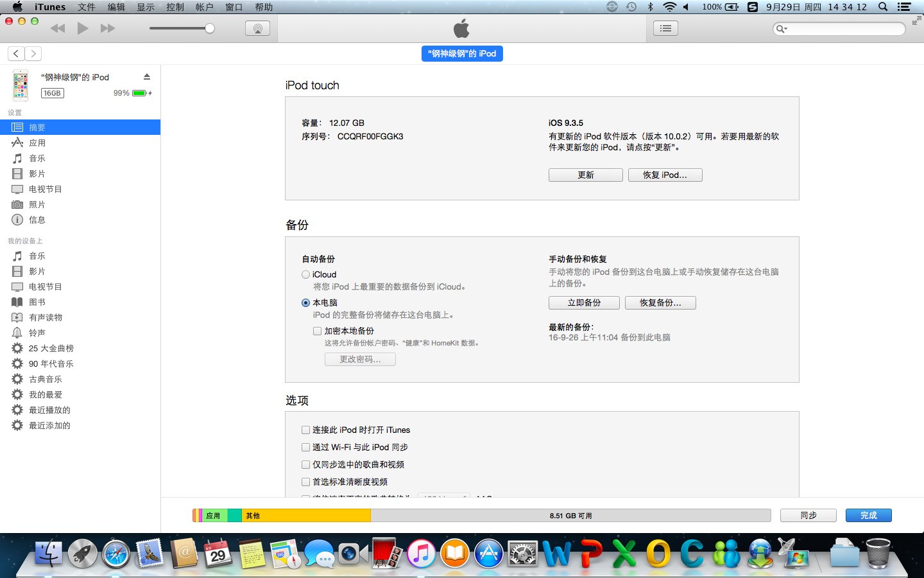Open 应用 in the settings sidebar
924x578 pixels.
[x=80, y=143]
